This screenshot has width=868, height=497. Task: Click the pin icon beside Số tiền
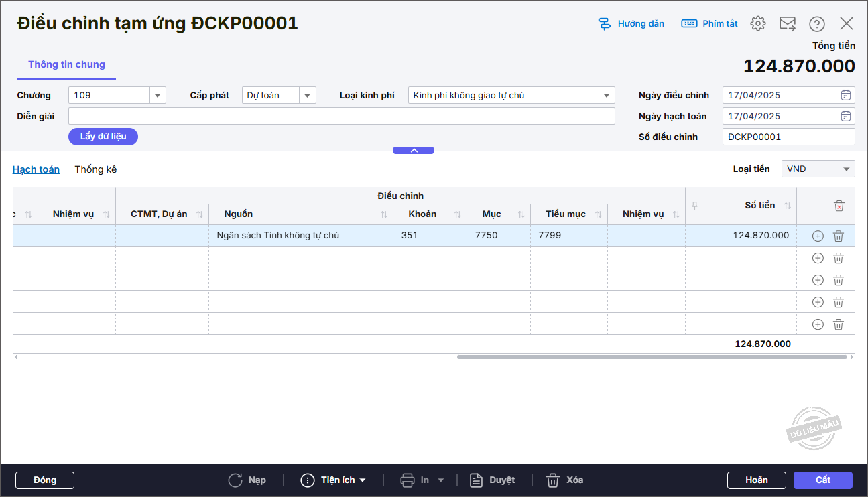(x=694, y=206)
